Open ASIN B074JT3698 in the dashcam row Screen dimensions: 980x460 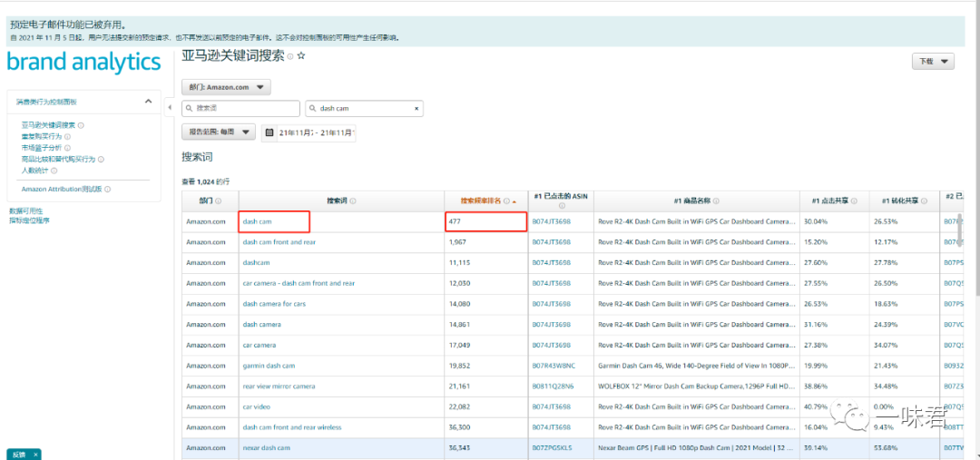[552, 262]
